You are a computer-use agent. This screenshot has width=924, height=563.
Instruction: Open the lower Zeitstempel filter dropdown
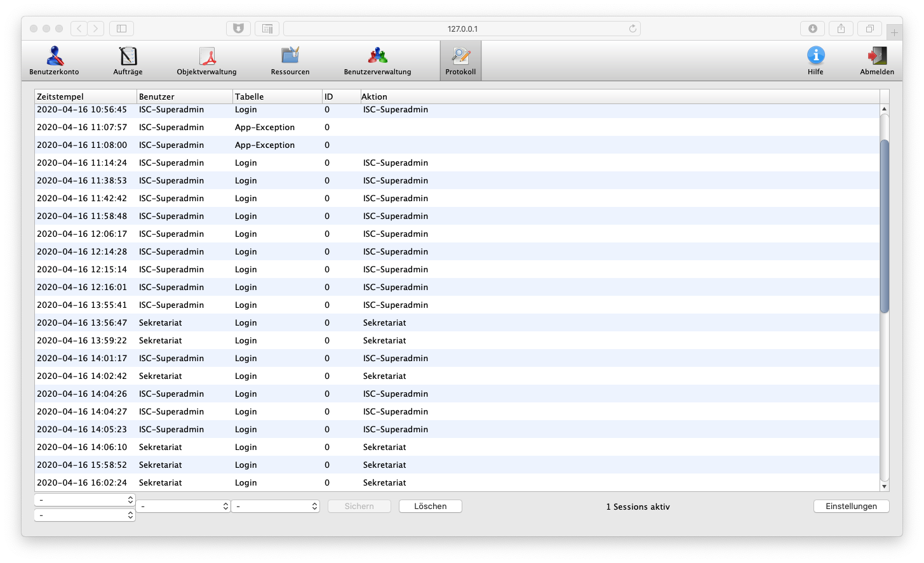(85, 515)
